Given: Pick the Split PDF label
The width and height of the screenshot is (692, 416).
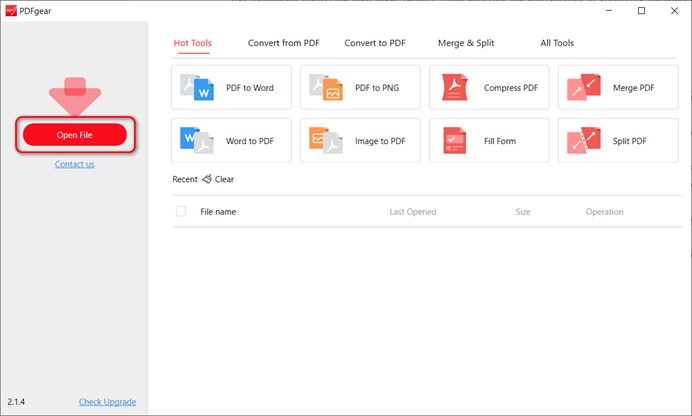Looking at the screenshot, I should click(x=629, y=141).
